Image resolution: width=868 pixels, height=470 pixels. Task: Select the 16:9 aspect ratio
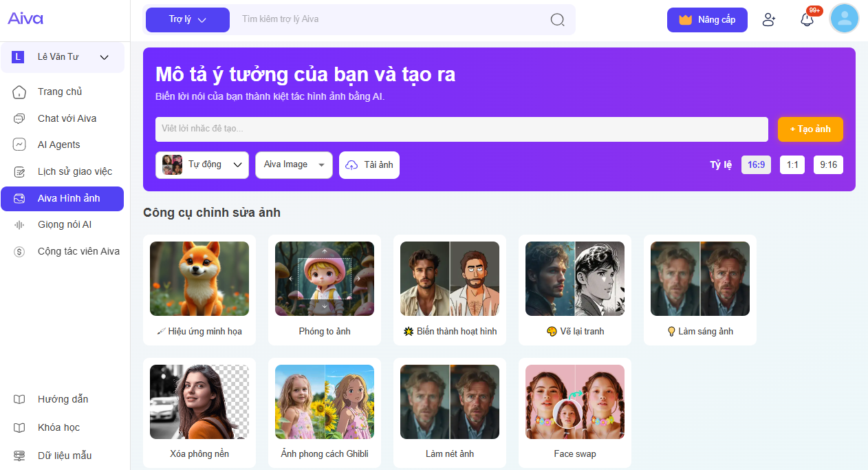coord(756,165)
